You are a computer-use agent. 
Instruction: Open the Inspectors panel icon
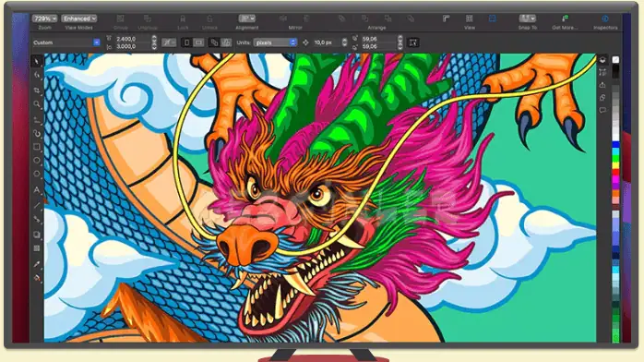(x=605, y=18)
